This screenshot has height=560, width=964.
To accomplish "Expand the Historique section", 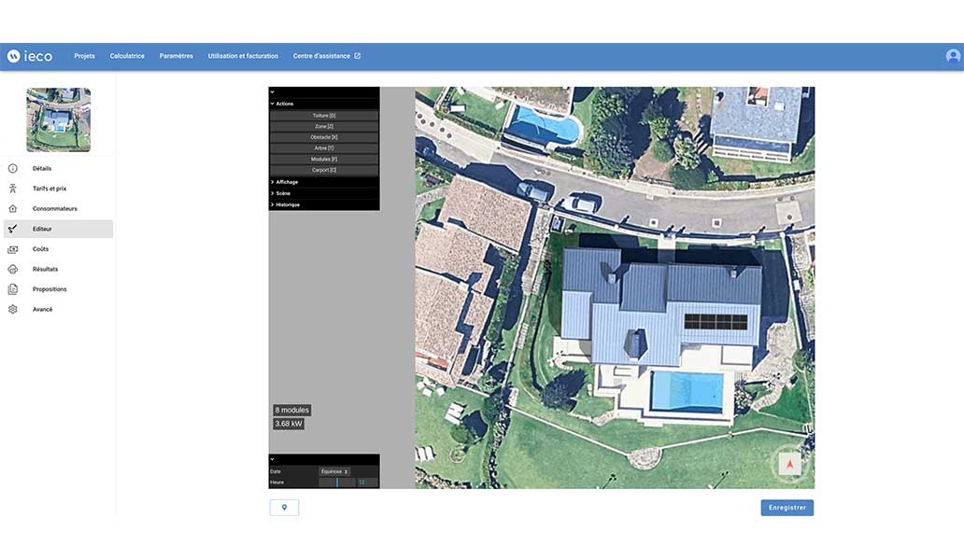I will coord(287,204).
